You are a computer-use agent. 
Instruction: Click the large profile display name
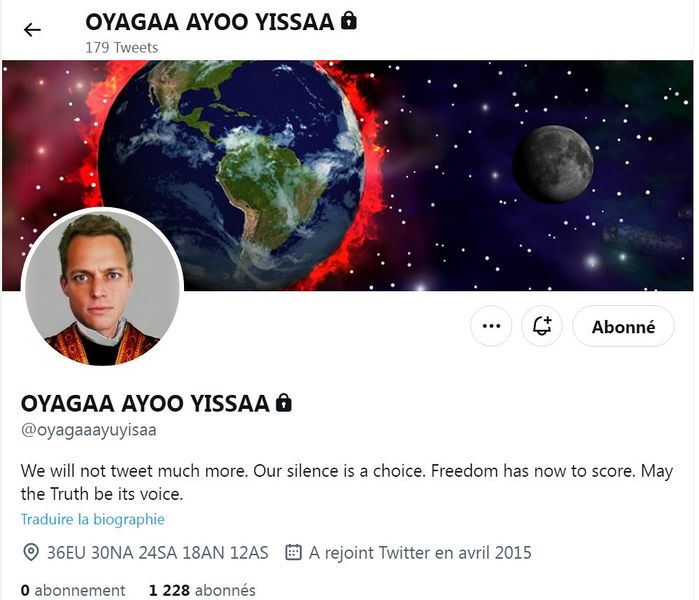pos(145,403)
